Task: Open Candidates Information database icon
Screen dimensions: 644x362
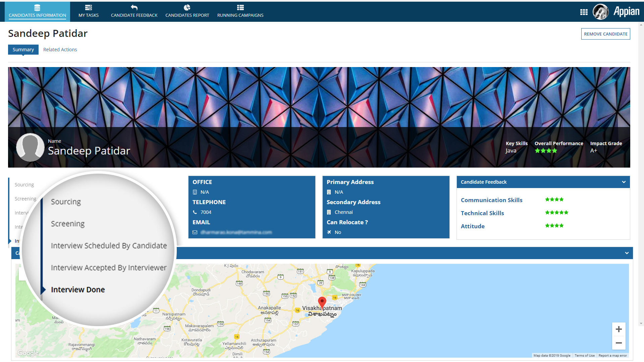Action: 37,8
